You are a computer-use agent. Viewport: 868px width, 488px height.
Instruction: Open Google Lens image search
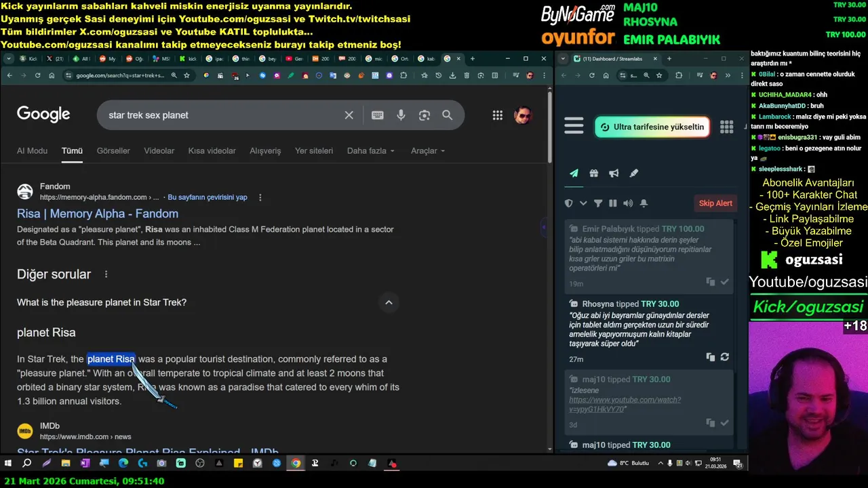coord(425,115)
